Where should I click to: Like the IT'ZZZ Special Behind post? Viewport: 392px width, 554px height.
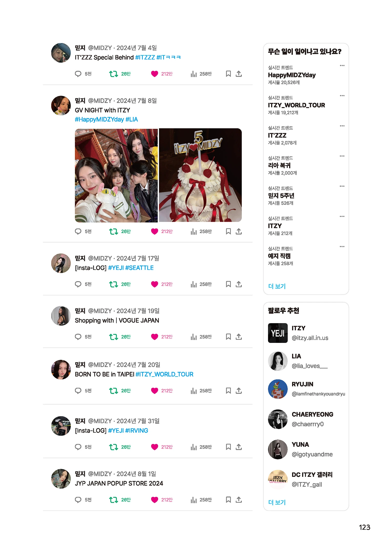click(154, 74)
